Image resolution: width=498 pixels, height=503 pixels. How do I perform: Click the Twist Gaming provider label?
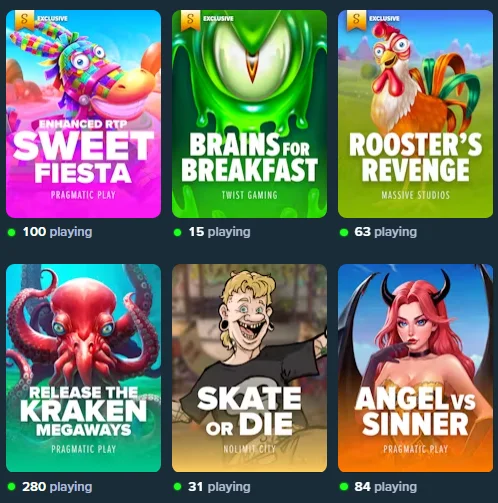(x=249, y=195)
